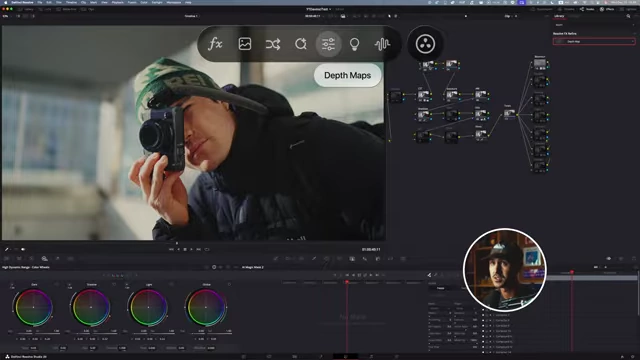Open the Magic Mask palette icon
Image resolution: width=640 pixels, height=360 pixels.
[352, 259]
